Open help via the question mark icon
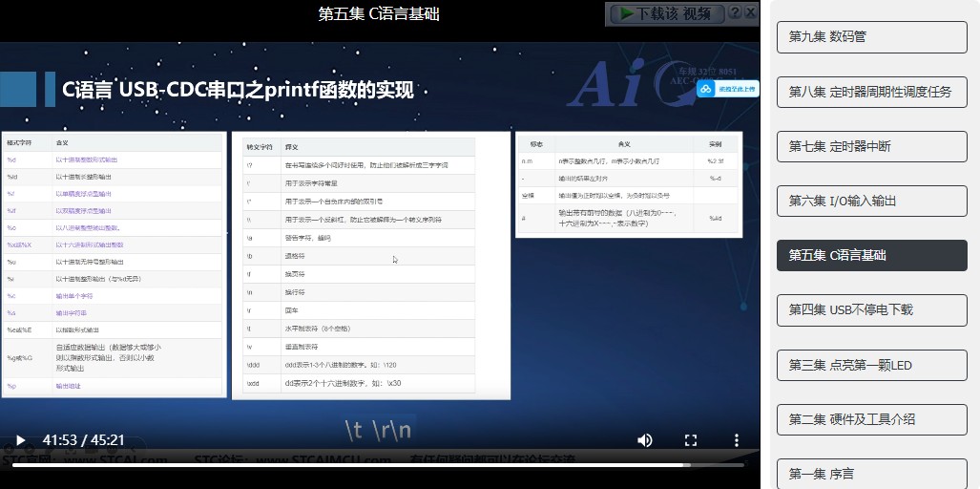 pos(736,11)
